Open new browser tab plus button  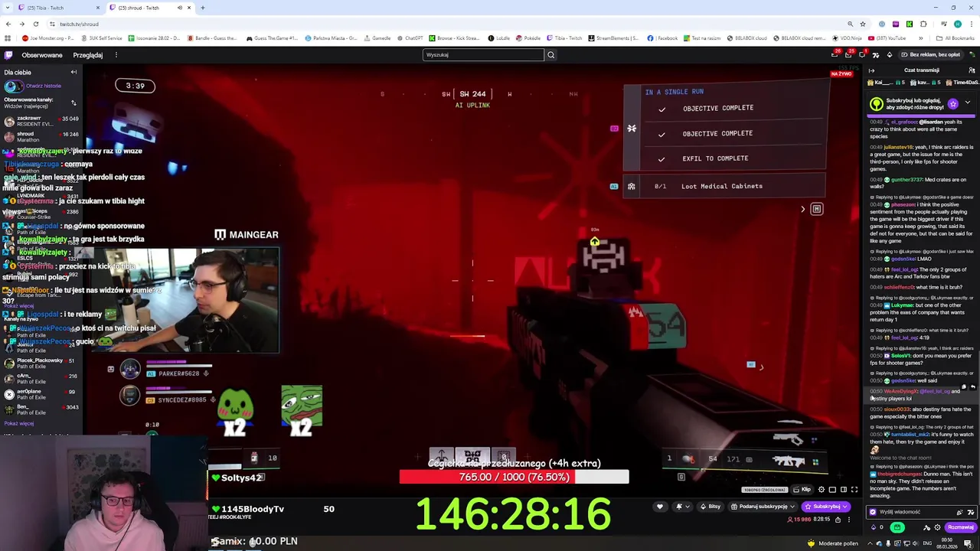click(x=202, y=8)
